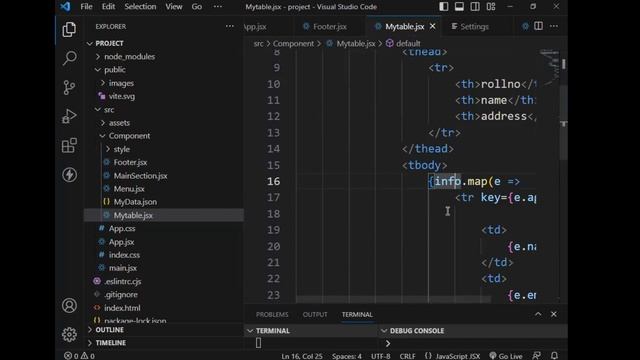
Task: Open Run and Debug view
Action: pyautogui.click(x=69, y=116)
